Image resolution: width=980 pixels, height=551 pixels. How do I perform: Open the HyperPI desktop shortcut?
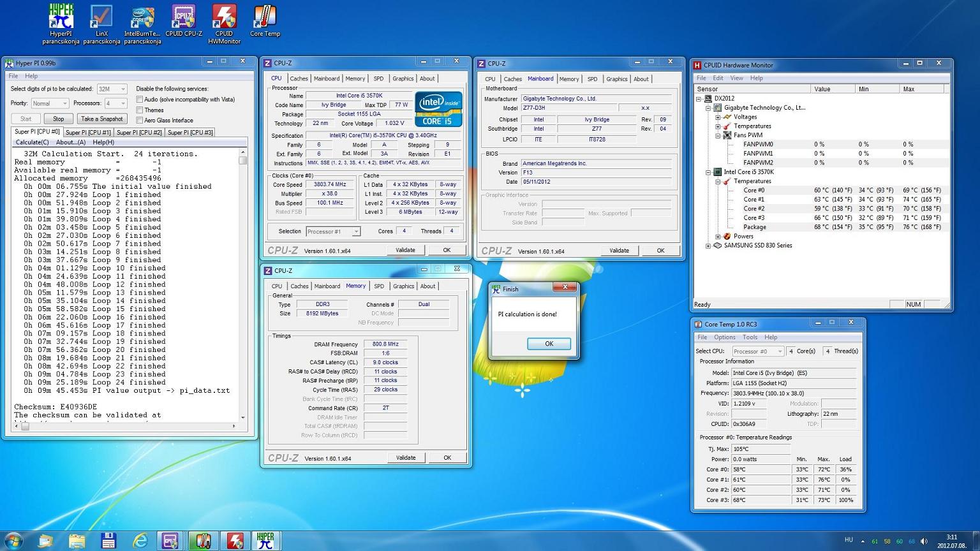point(61,24)
